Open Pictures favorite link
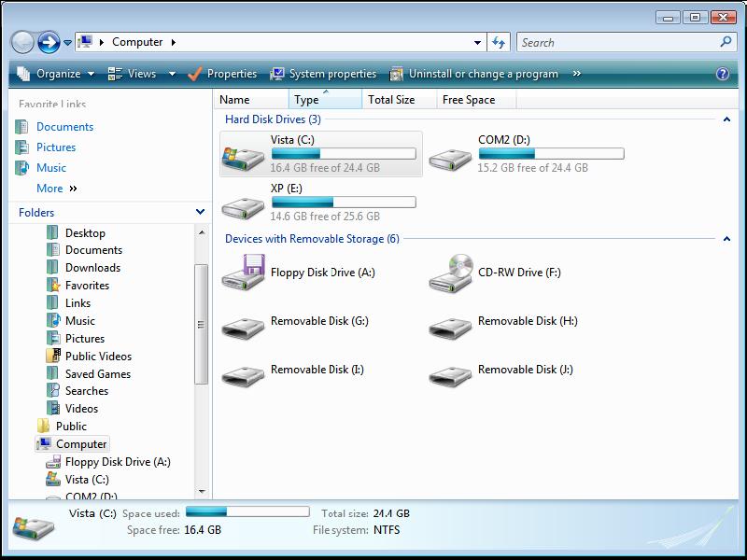 (56, 147)
